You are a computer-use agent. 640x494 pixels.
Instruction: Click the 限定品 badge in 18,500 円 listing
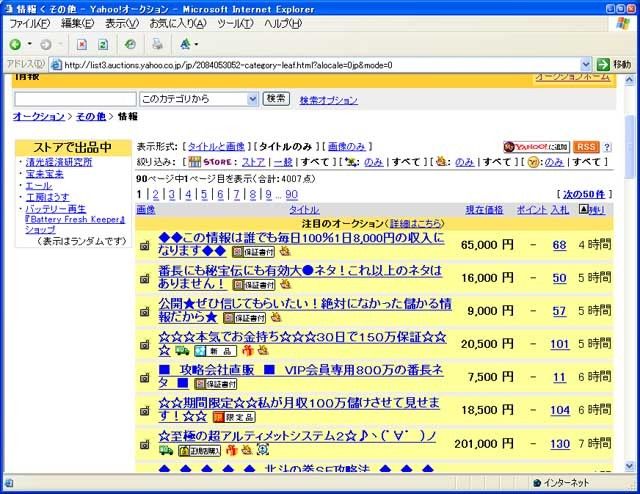tap(234, 417)
